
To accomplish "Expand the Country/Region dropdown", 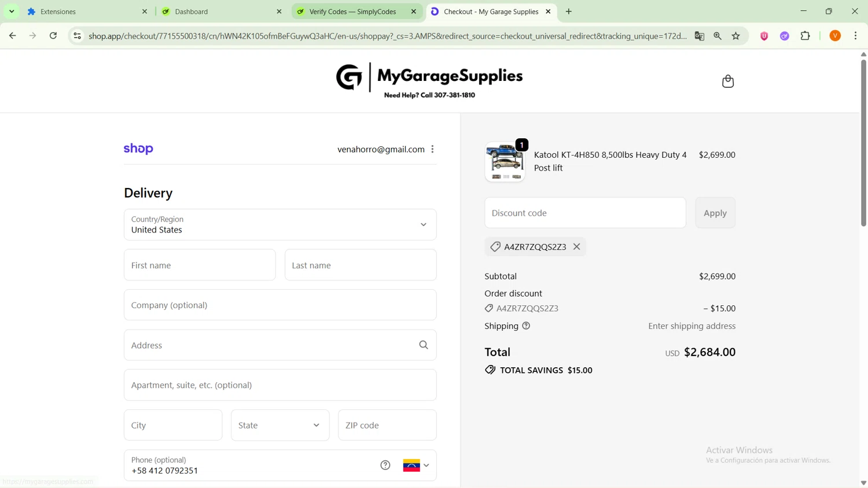I will (280, 224).
